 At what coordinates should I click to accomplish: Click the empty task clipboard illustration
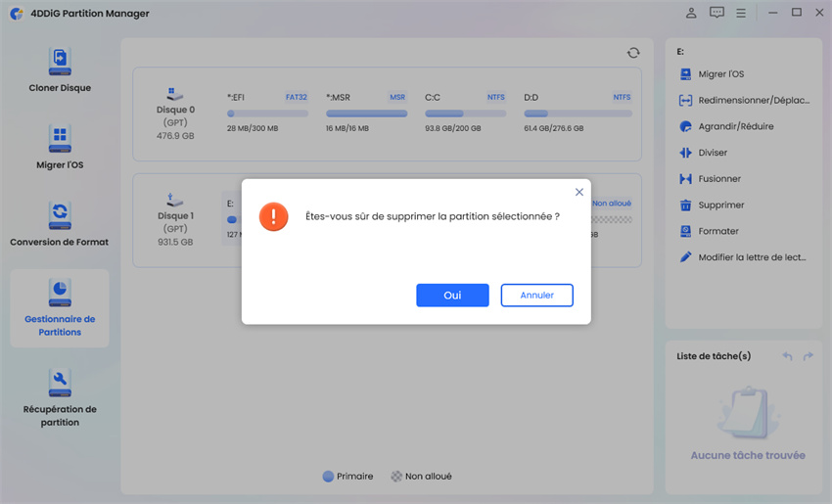coord(748,412)
